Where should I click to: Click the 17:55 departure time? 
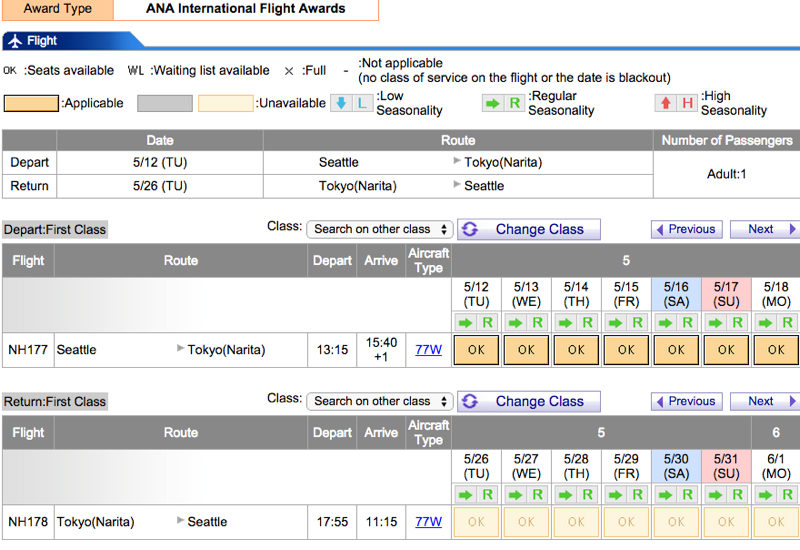332,522
